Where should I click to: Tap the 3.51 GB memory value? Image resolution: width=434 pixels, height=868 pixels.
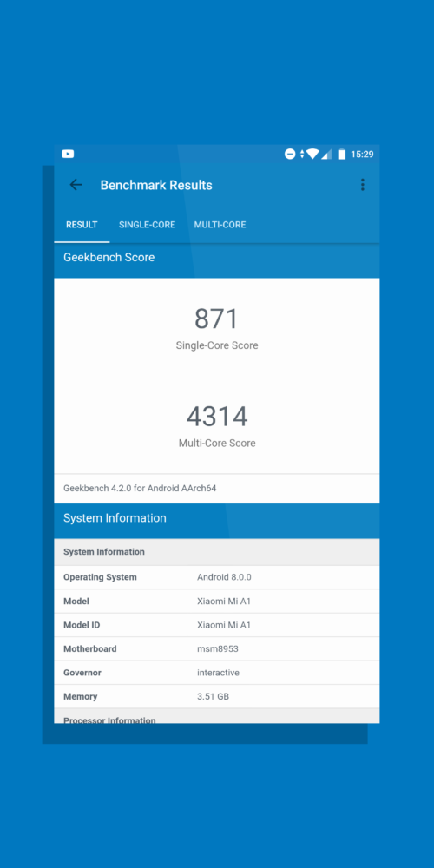[x=214, y=696]
